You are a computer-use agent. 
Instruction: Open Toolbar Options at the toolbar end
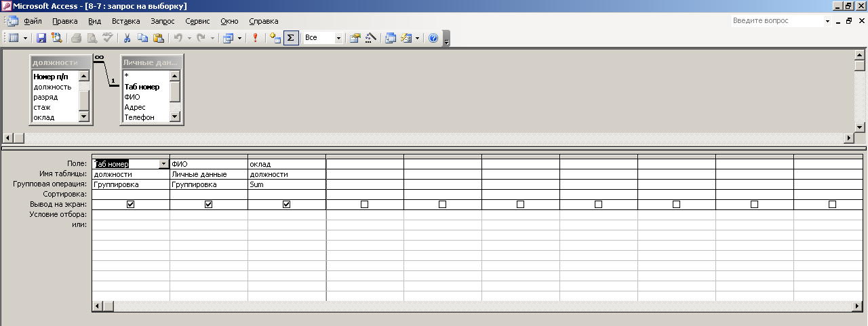pos(446,39)
